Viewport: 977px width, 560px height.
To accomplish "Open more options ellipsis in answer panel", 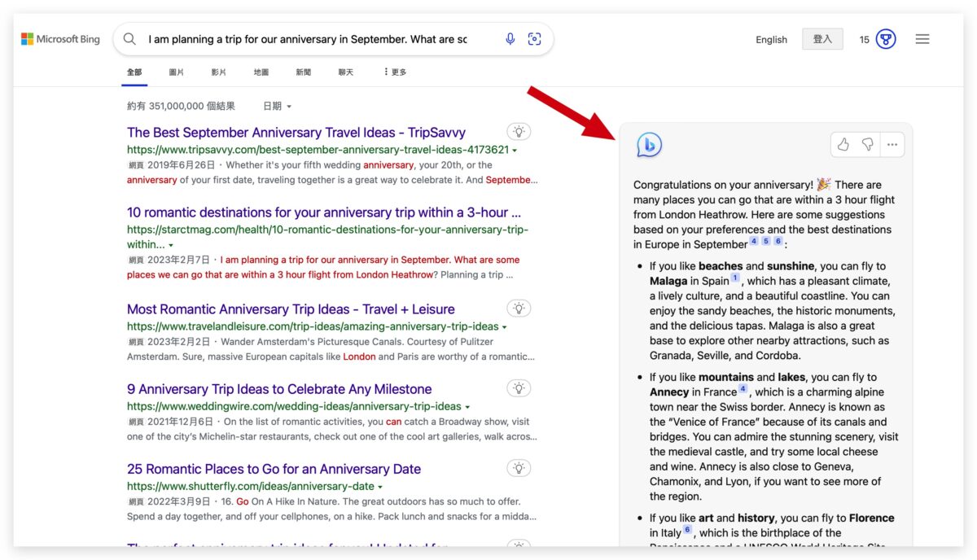I will pyautogui.click(x=892, y=145).
